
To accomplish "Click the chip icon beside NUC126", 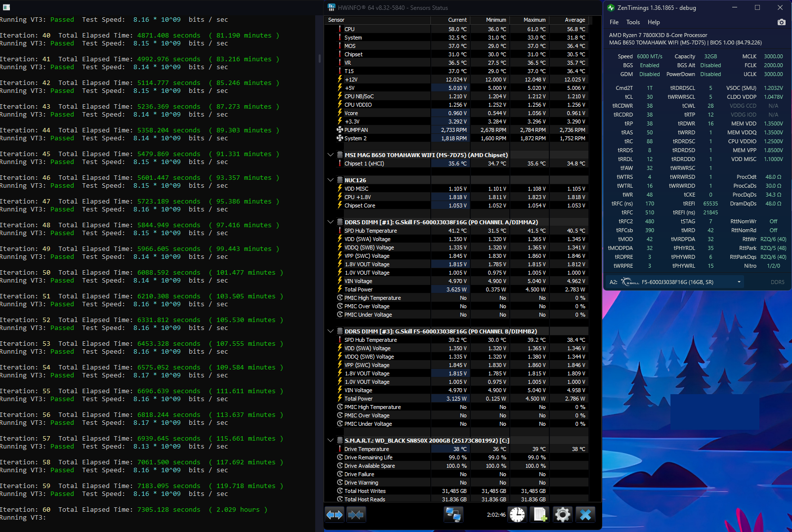I will tap(340, 180).
